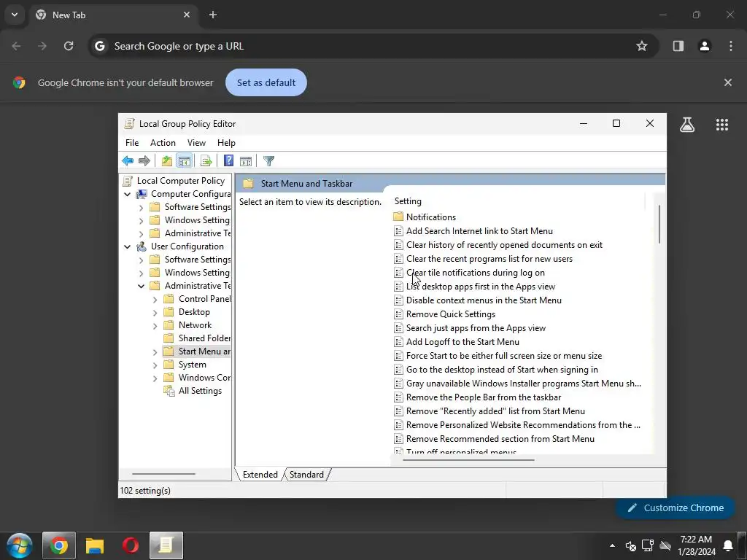The width and height of the screenshot is (747, 560).
Task: Click the Export List toolbar icon
Action: tap(206, 161)
